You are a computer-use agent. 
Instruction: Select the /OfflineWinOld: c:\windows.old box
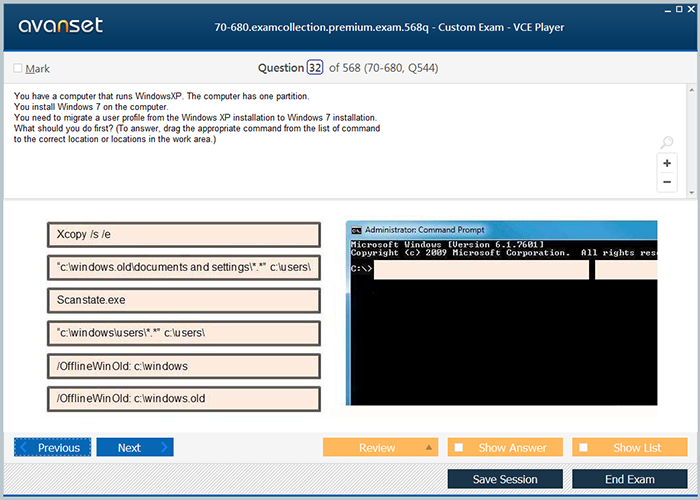click(x=184, y=399)
